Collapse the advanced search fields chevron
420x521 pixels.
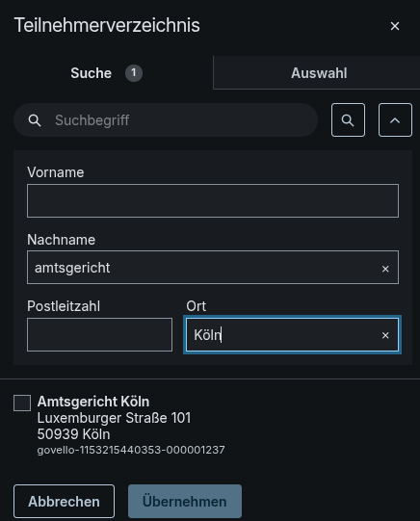(x=395, y=120)
